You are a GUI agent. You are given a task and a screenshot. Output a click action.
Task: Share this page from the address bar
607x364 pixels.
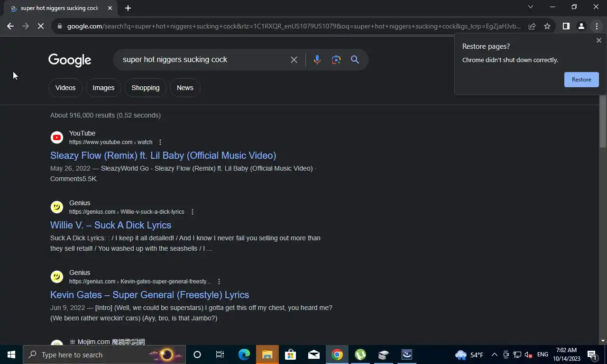532,26
